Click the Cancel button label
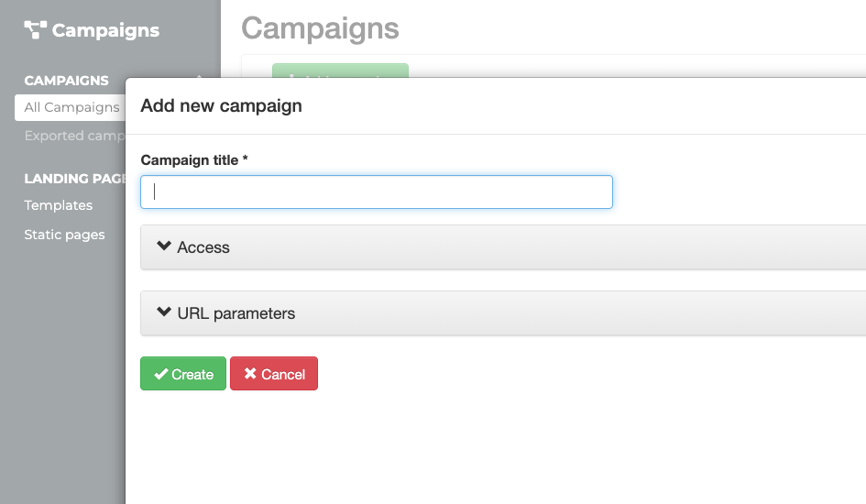This screenshot has height=504, width=866. (x=283, y=374)
